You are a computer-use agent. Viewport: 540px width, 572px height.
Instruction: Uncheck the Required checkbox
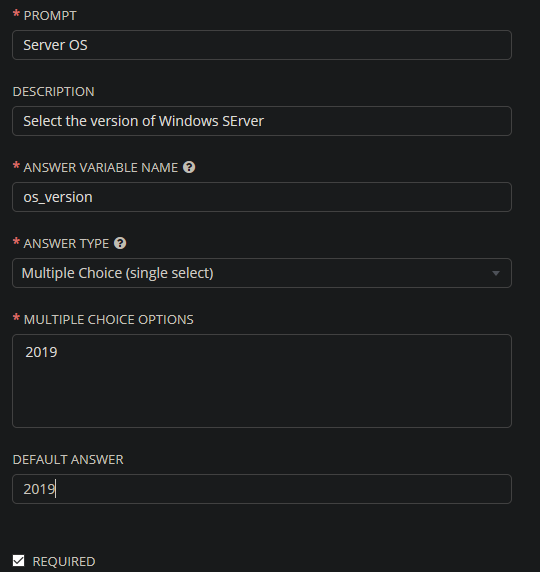coord(18,561)
